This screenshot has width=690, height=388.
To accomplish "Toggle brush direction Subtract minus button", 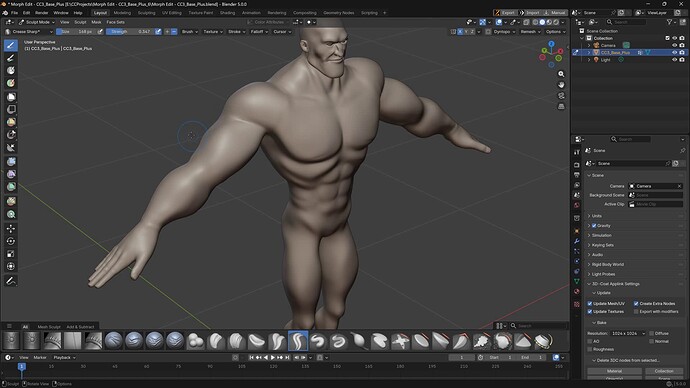I will [174, 32].
